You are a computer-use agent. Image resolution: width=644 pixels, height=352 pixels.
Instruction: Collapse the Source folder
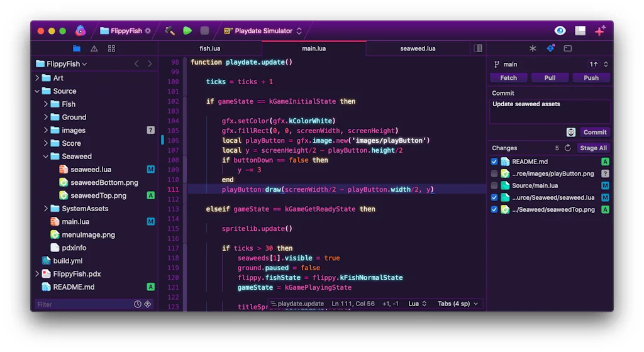point(37,91)
